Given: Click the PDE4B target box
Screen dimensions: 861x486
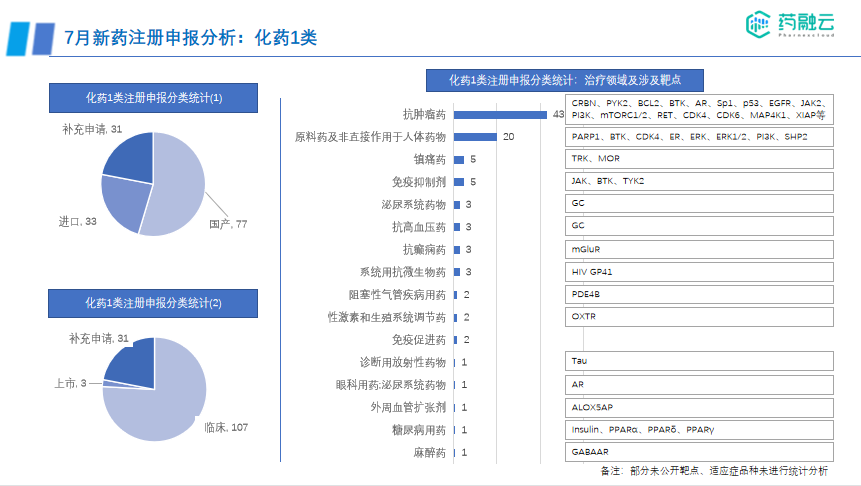Looking at the screenshot, I should tap(699, 294).
